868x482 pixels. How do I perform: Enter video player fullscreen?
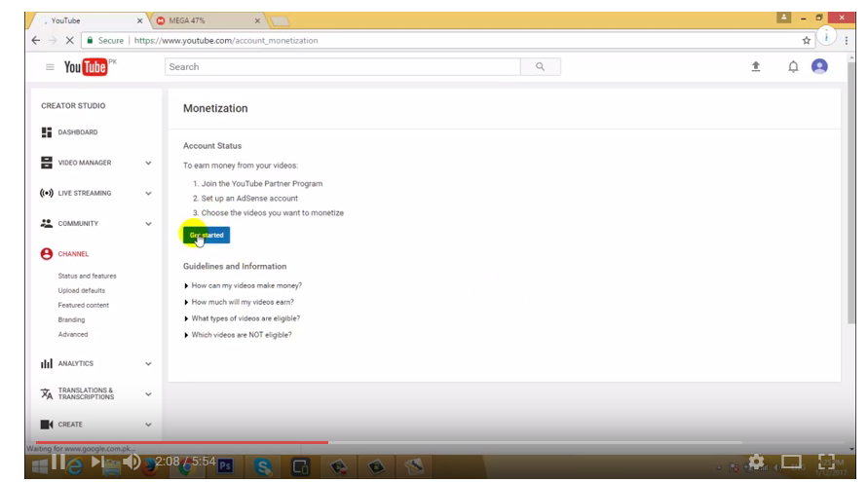pos(826,462)
